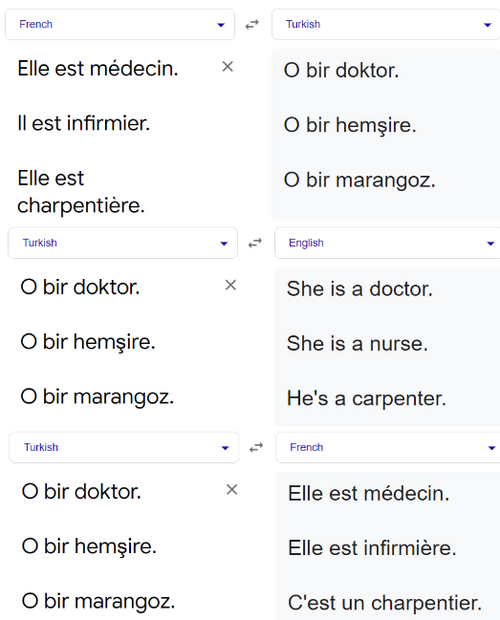Screen dimensions: 500x620
Task: Clear the French source text 'Elle est médecin'
Action: click(227, 66)
